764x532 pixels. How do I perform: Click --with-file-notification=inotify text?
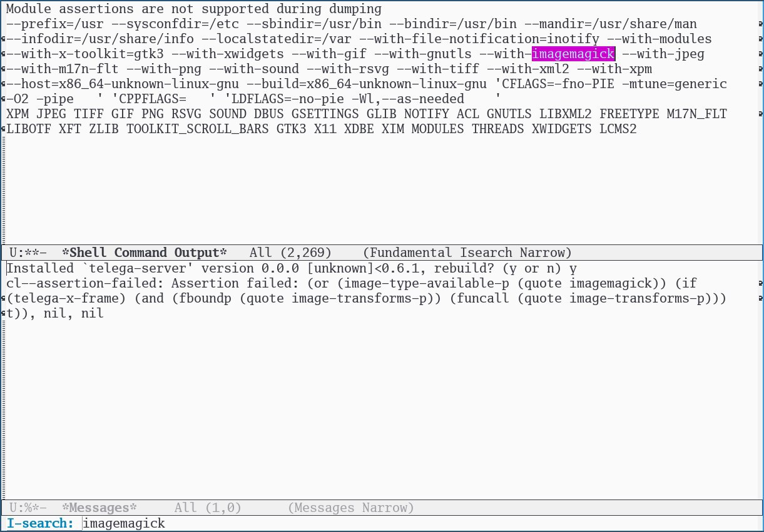coord(479,39)
